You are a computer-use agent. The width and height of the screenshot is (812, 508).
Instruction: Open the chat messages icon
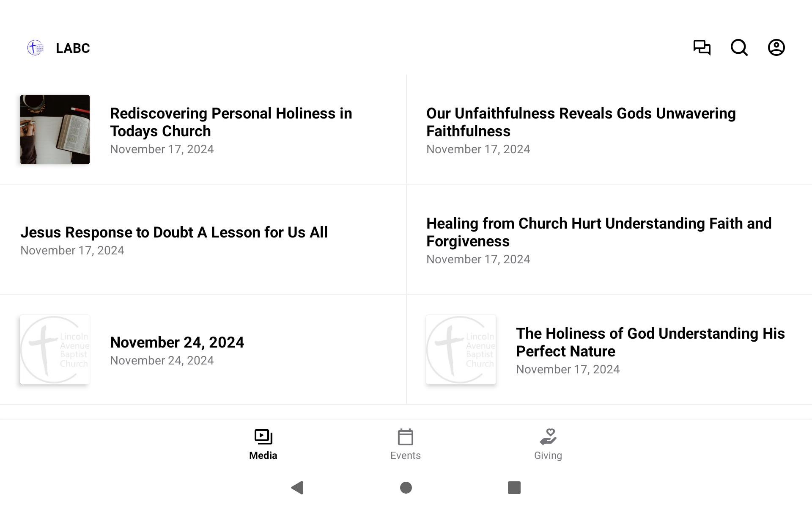[702, 47]
